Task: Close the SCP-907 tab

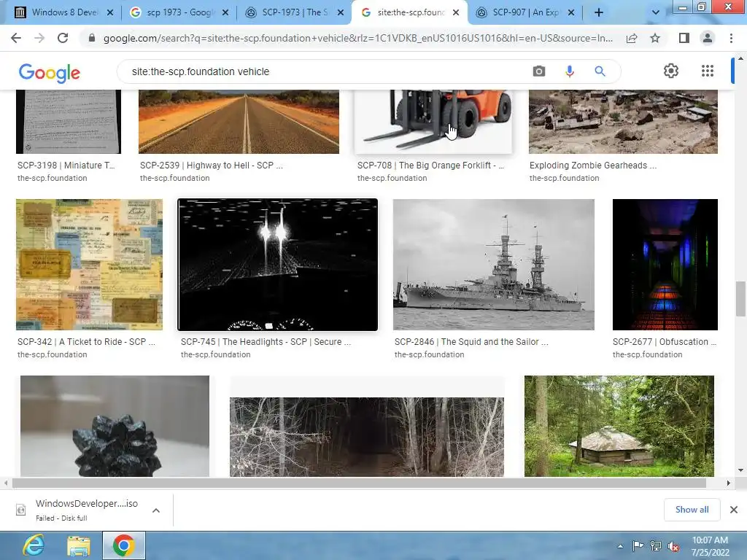Action: [x=571, y=12]
